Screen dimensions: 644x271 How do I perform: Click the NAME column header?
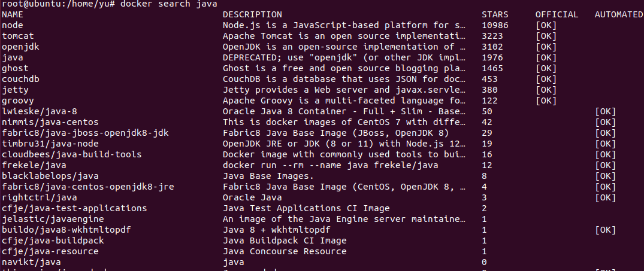(x=13, y=15)
